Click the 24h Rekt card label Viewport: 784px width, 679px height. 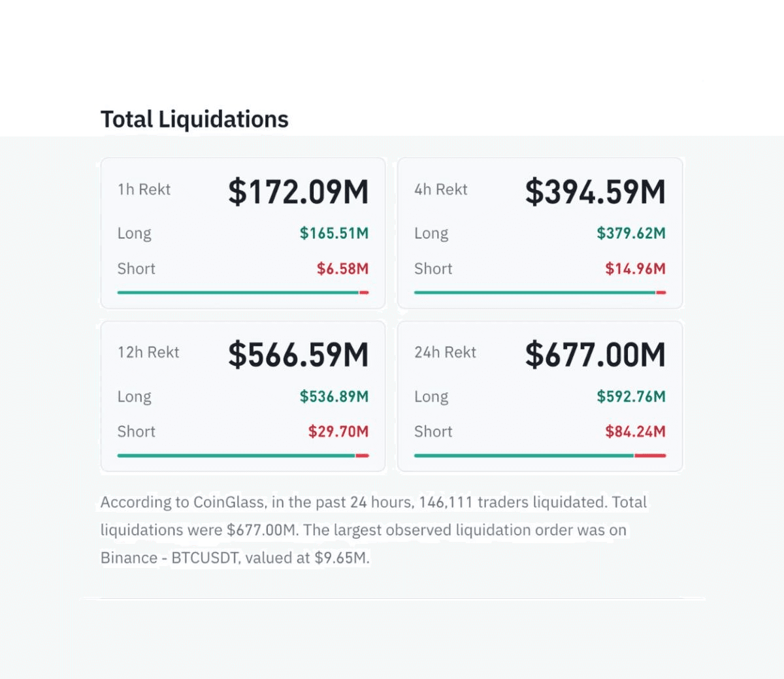click(445, 353)
